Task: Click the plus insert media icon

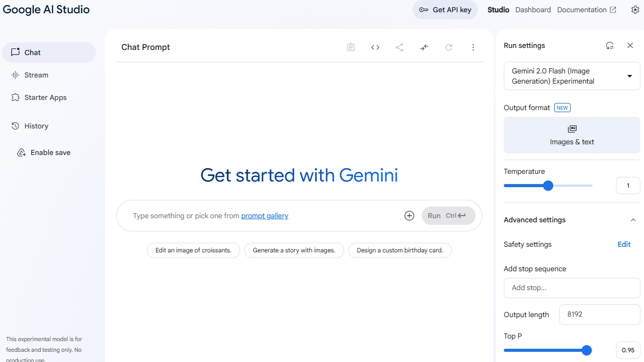Action: coord(409,216)
